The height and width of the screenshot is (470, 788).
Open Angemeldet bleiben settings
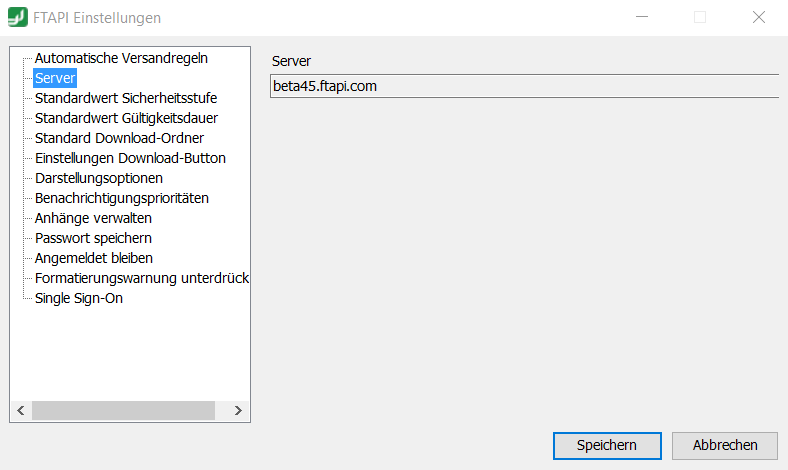tap(93, 258)
